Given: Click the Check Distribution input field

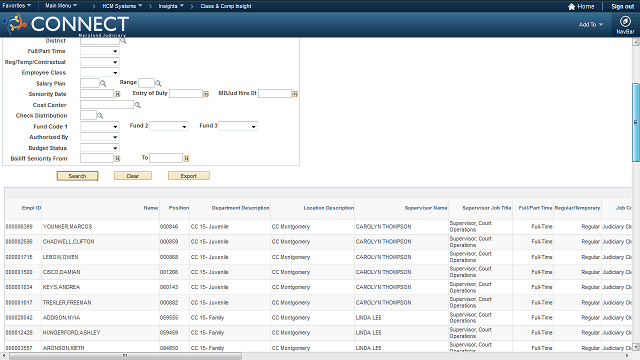Looking at the screenshot, I should click(88, 116).
